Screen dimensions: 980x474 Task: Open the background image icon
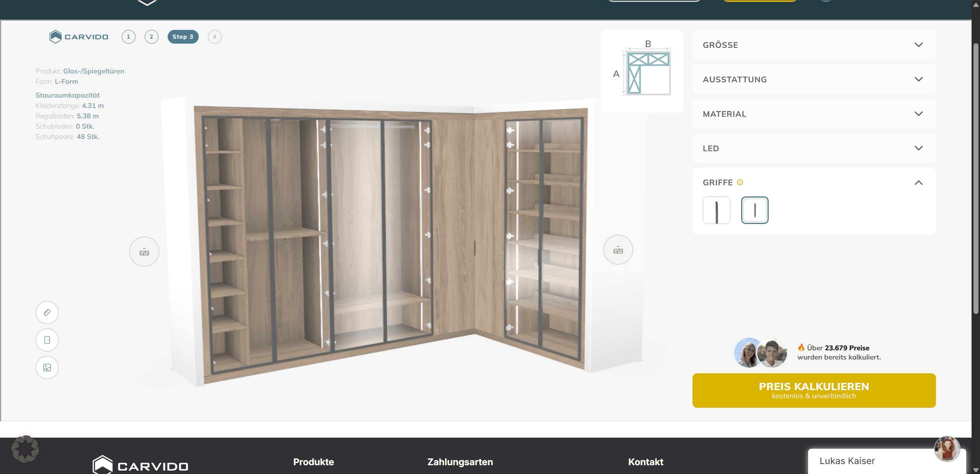click(47, 368)
